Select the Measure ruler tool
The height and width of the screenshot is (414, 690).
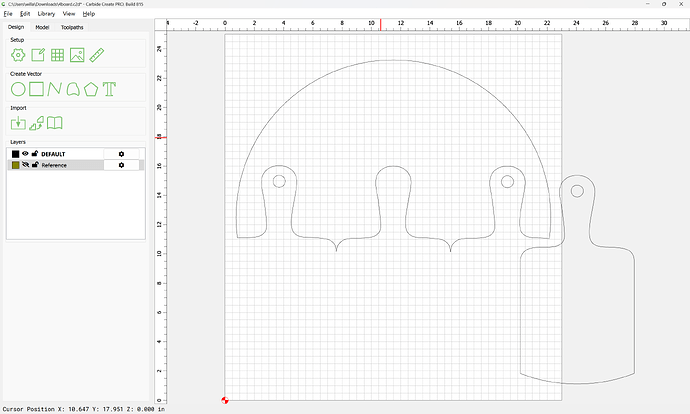[96, 55]
